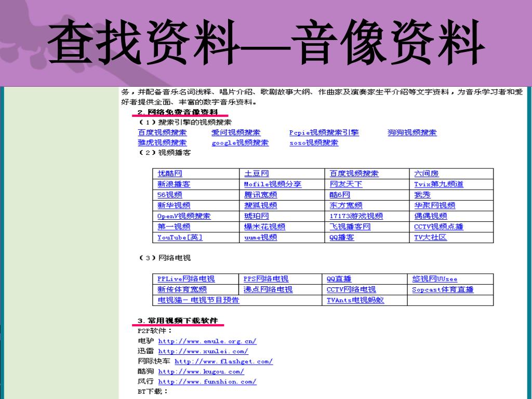Screen dimensions: 532x399
Task: Open the 百度视频搜索 link under search engines
Action: tap(162, 132)
